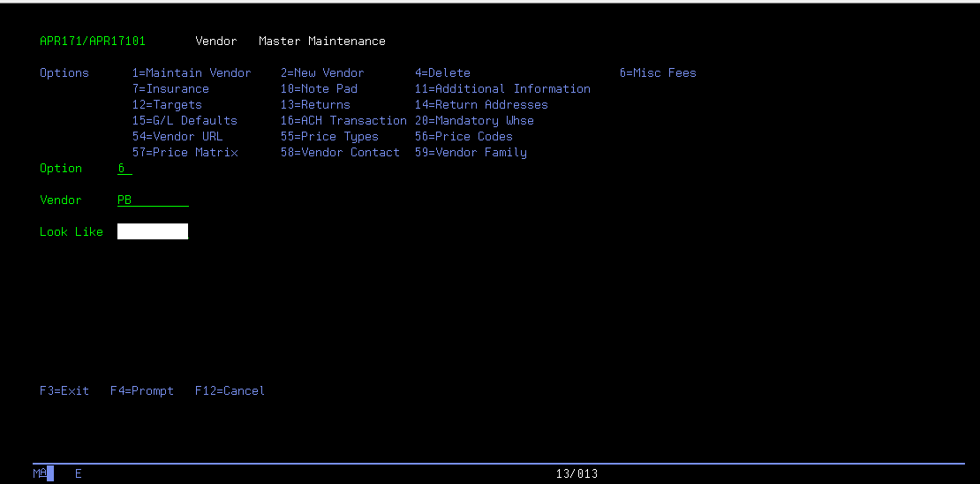Select the 54=Vendor URL option

tap(177, 137)
